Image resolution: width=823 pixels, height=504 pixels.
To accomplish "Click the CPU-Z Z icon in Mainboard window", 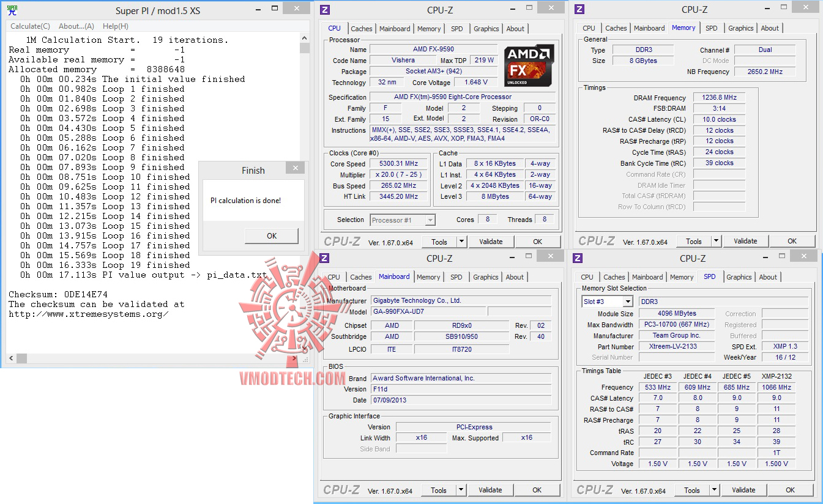I will point(325,258).
